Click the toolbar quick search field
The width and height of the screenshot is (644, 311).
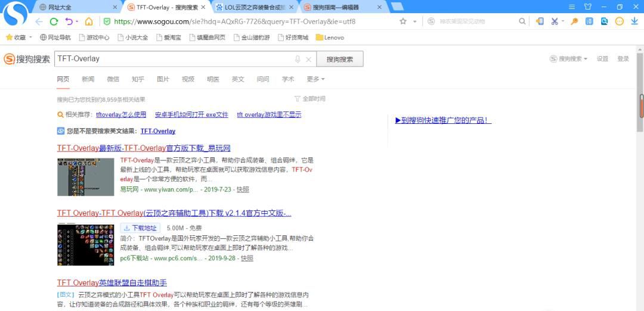[478, 21]
